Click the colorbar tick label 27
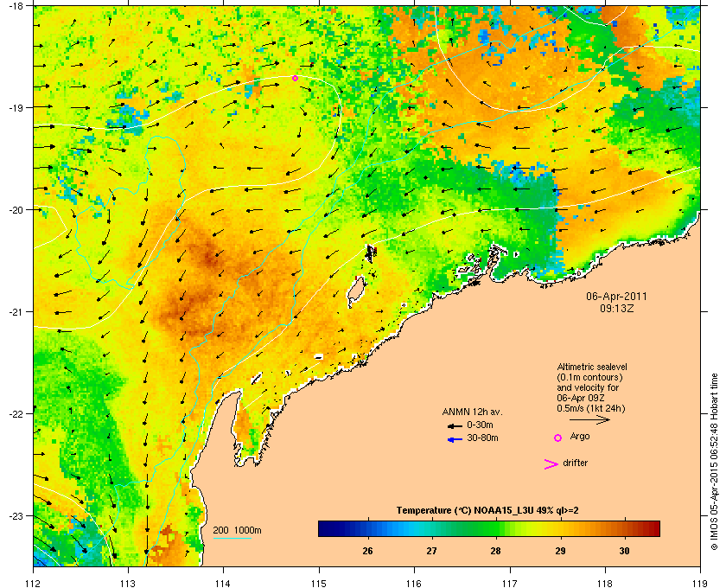 (431, 551)
